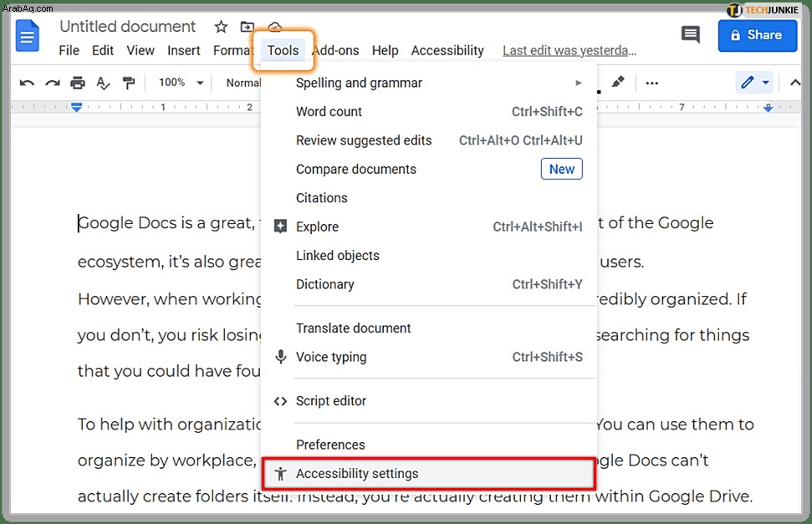Undo the last action
812x524 pixels.
(27, 83)
